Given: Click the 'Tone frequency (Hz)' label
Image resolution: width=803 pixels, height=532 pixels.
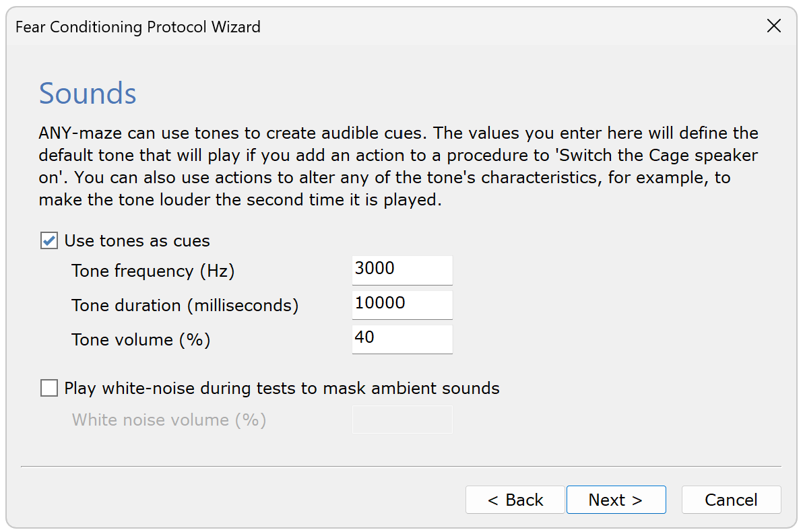Looking at the screenshot, I should pos(153,271).
